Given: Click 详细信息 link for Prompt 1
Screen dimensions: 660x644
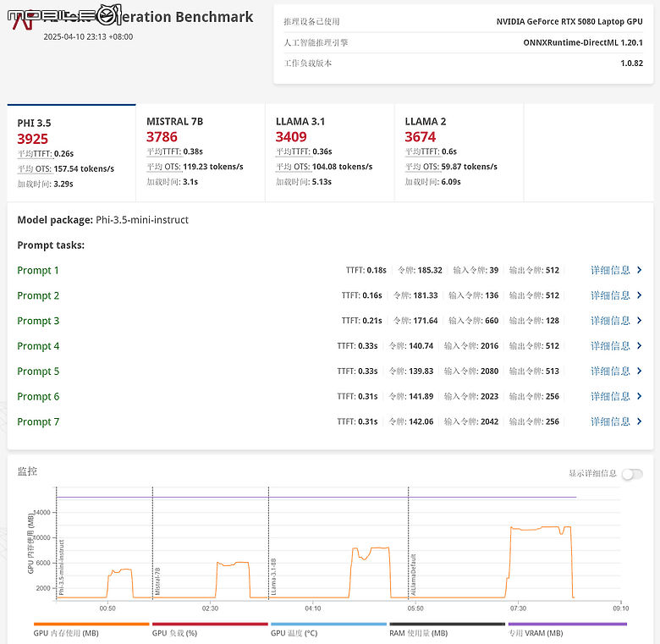Looking at the screenshot, I should (x=610, y=270).
